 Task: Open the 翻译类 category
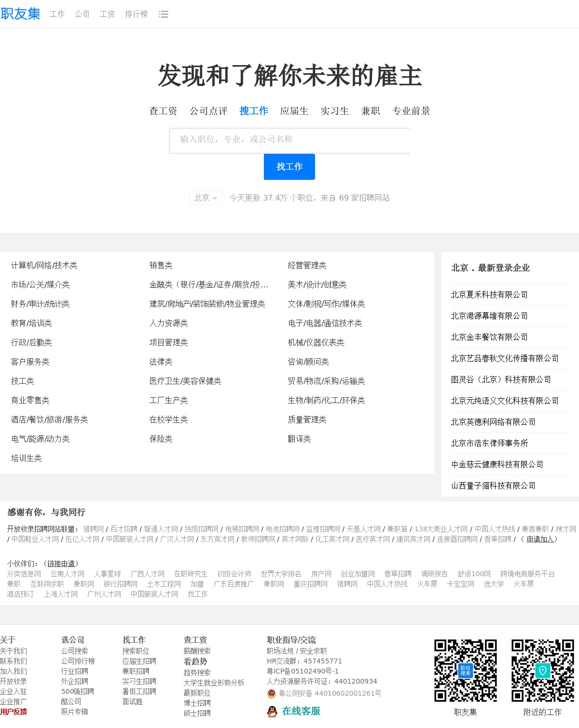300,439
